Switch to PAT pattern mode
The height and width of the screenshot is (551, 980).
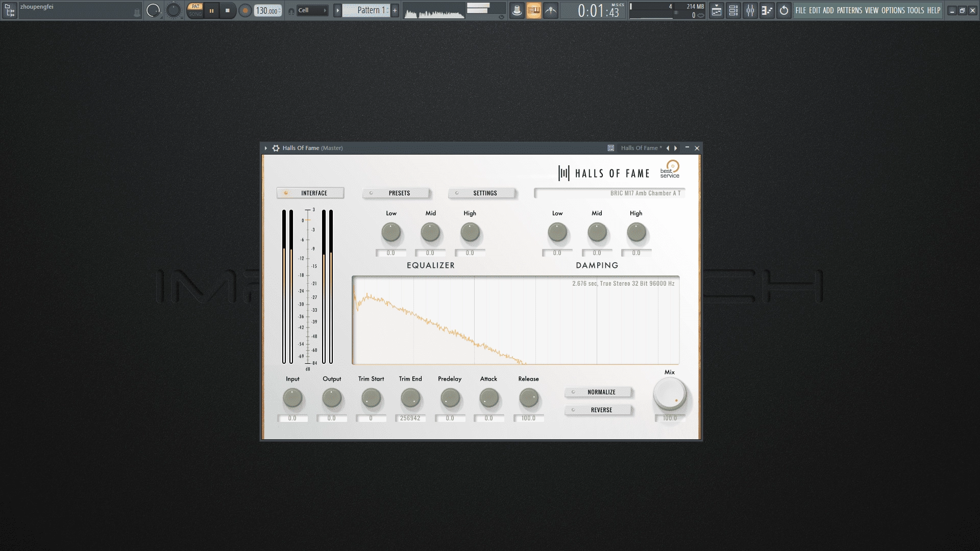pos(195,7)
